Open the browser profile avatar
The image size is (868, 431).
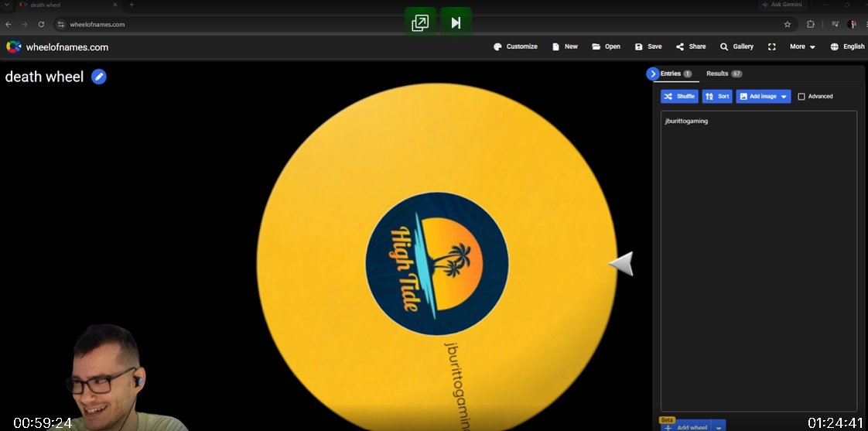(x=852, y=25)
